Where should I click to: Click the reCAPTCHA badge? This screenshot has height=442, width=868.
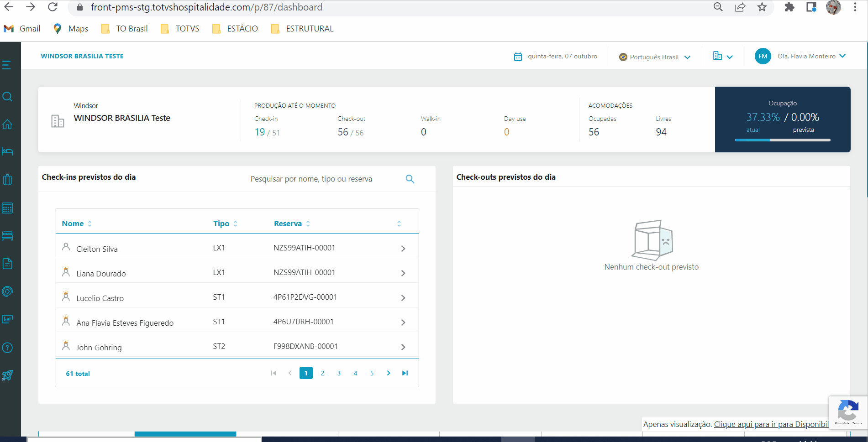(848, 412)
